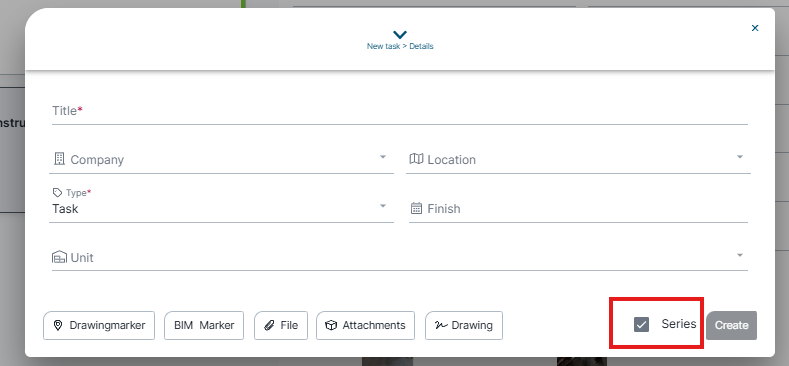
Task: Click the cube icon on Attachments
Action: coord(331,325)
